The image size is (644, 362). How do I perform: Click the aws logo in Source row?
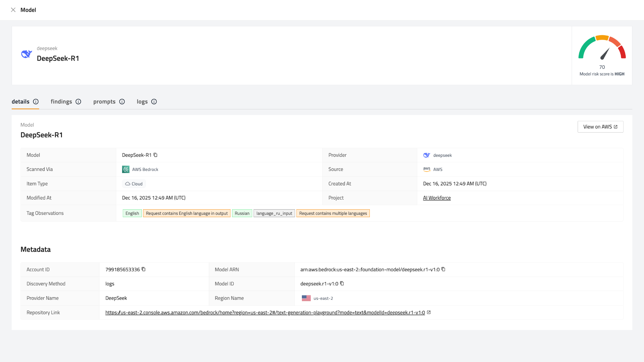[x=427, y=169]
